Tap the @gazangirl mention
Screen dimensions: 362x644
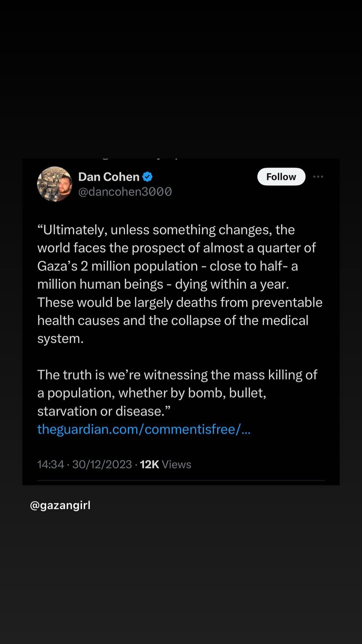click(60, 505)
